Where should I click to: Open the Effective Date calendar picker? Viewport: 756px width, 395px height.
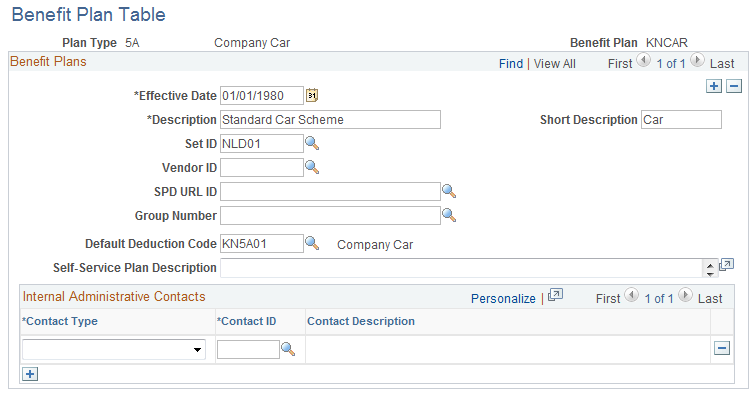(312, 95)
